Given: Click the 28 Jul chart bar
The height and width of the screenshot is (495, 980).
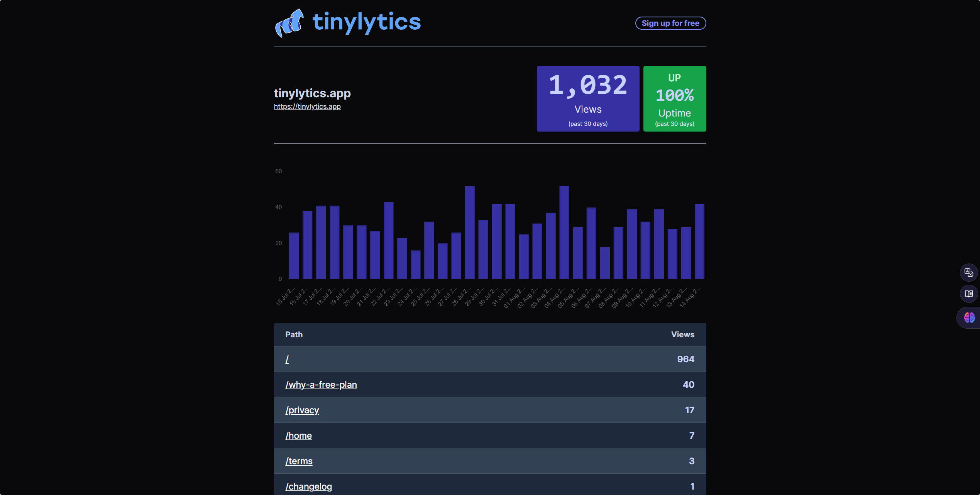Looking at the screenshot, I should [469, 233].
